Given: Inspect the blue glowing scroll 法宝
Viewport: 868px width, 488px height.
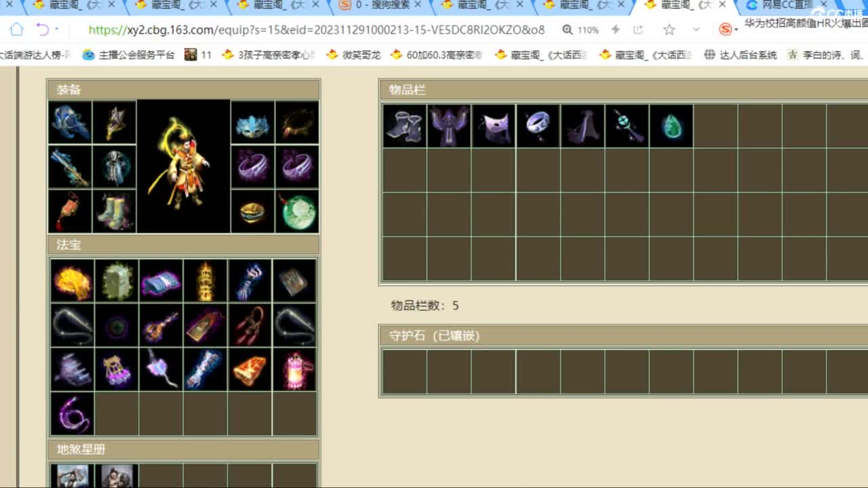Looking at the screenshot, I should pos(205,369).
